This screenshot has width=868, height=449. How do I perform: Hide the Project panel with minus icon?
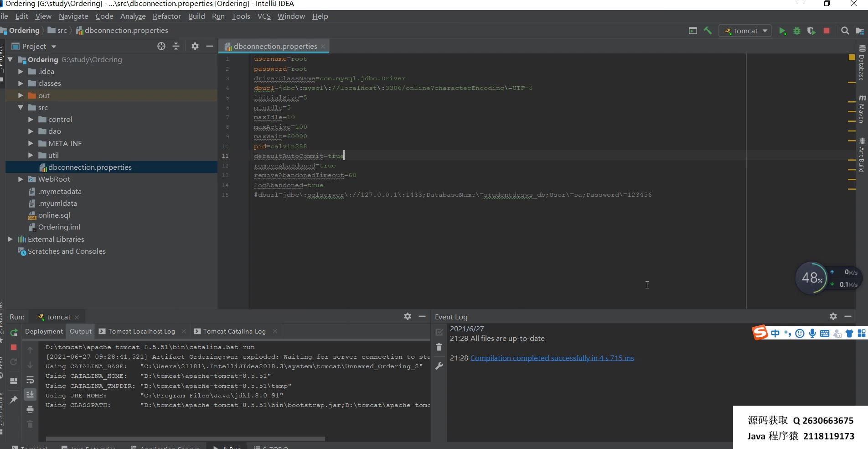(x=210, y=46)
